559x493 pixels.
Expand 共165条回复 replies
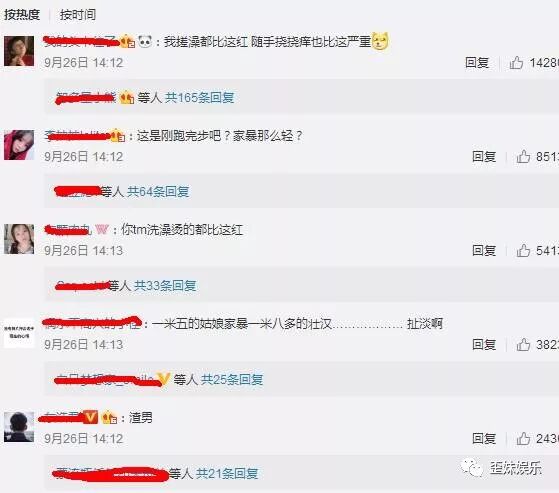(x=199, y=97)
